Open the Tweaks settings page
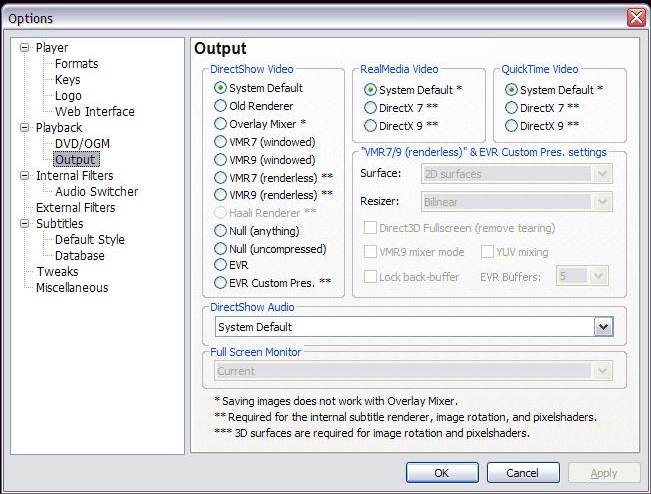Screen dimensions: 651x494 coord(57,271)
